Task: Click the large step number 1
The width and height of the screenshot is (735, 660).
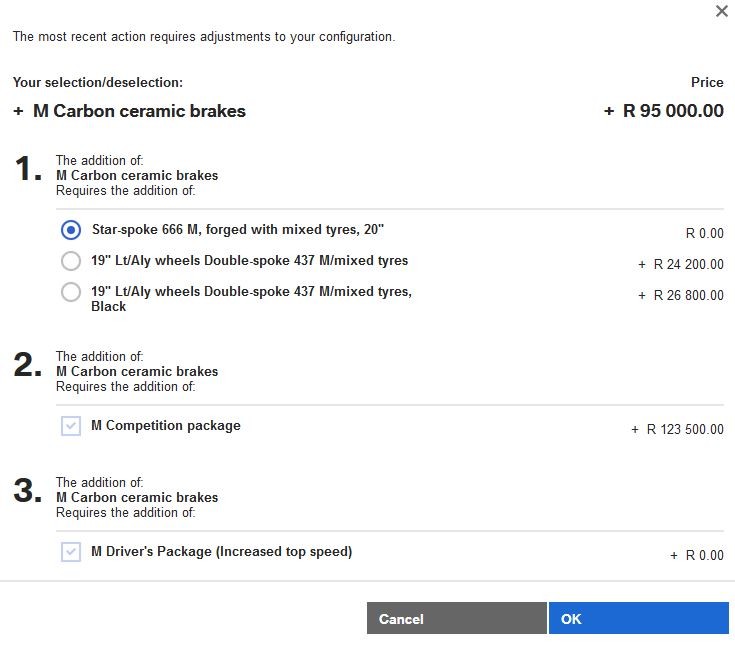Action: pyautogui.click(x=28, y=169)
